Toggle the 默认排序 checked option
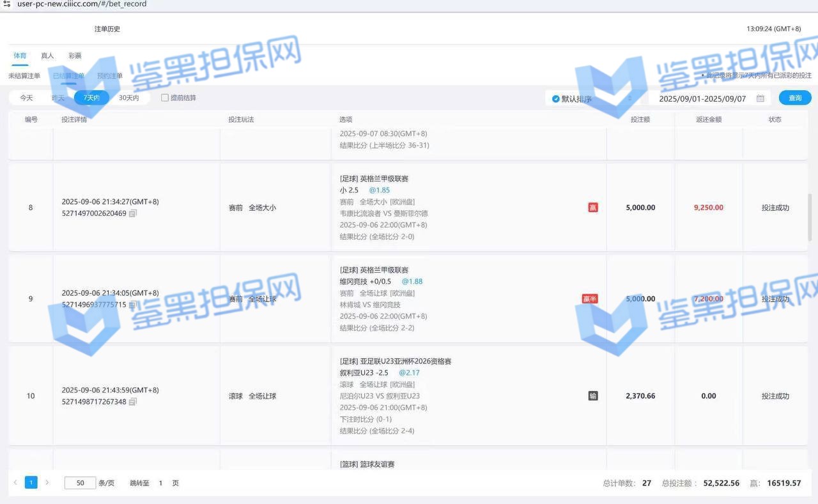This screenshot has width=818, height=504. (556, 99)
